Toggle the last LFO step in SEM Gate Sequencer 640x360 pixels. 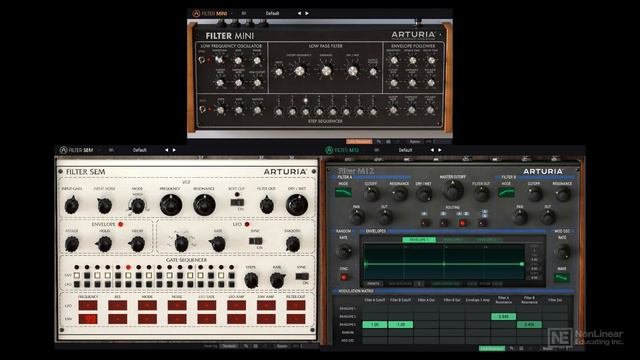point(231,284)
